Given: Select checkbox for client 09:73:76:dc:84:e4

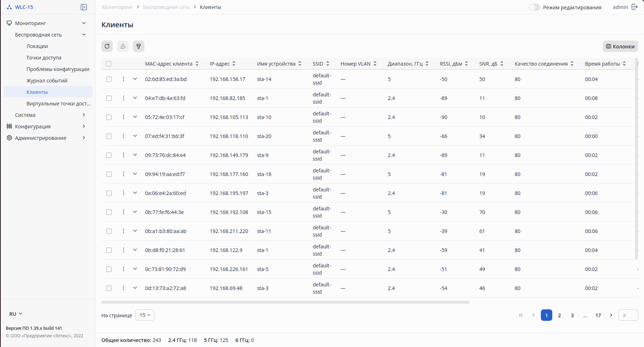Looking at the screenshot, I should 109,155.
